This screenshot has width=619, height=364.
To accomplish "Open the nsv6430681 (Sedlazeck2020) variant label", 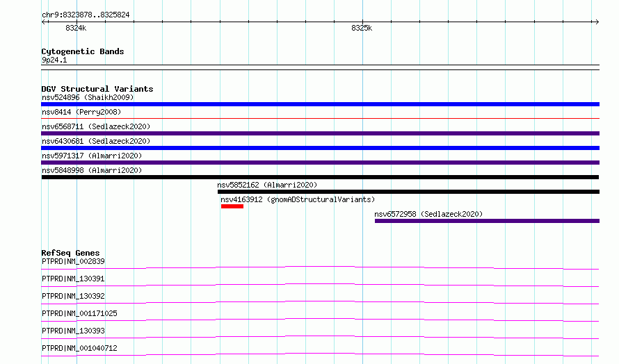I will click(x=96, y=141).
